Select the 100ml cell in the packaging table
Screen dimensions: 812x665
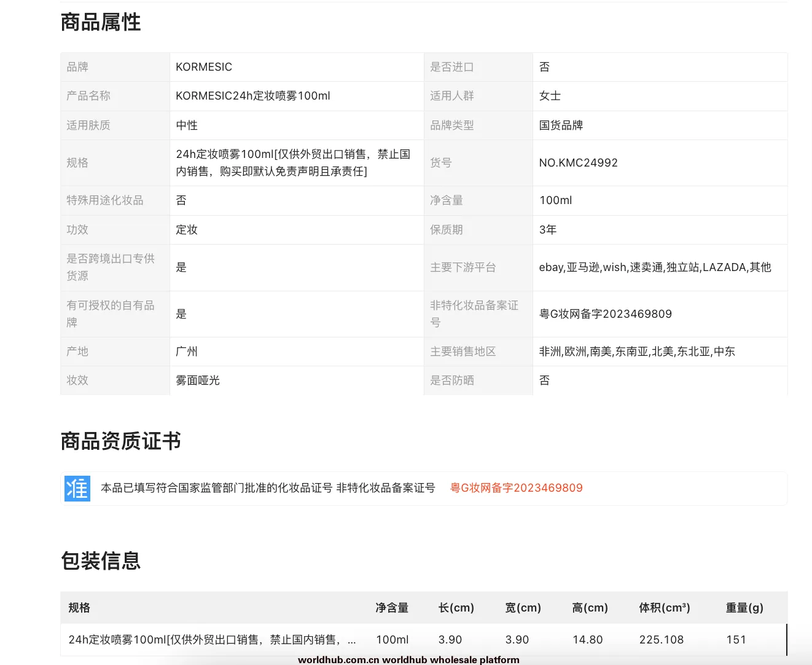point(392,640)
